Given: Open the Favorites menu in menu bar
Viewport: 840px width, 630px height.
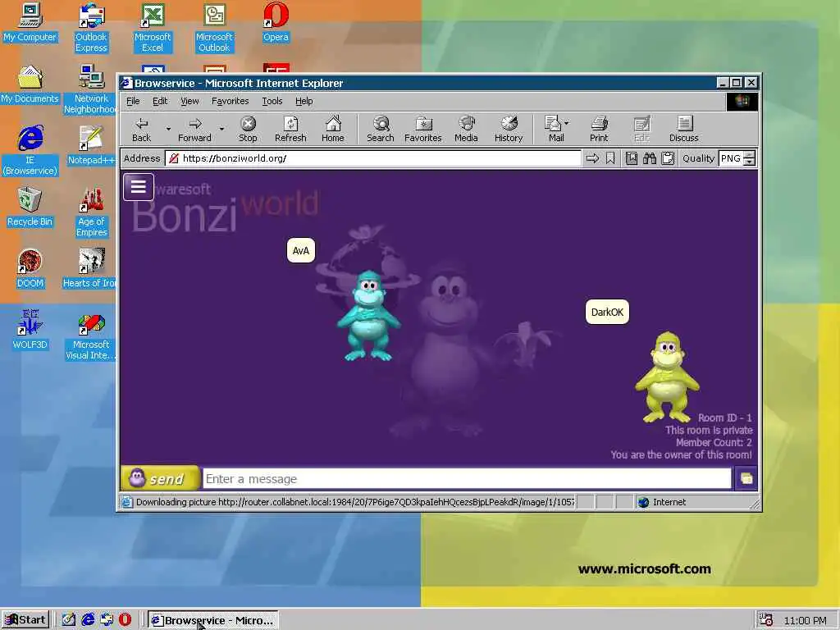Looking at the screenshot, I should pos(231,101).
